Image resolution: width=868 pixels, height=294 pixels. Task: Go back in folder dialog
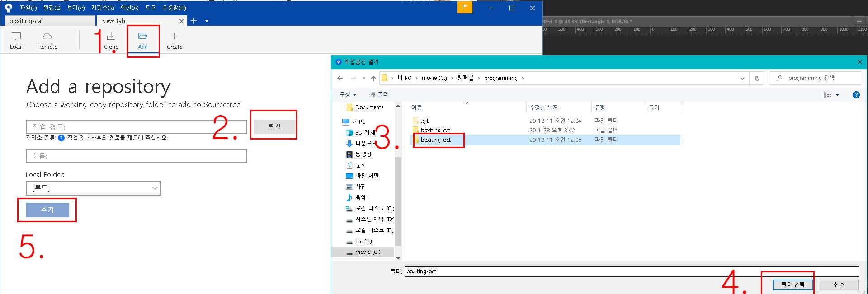click(x=340, y=78)
